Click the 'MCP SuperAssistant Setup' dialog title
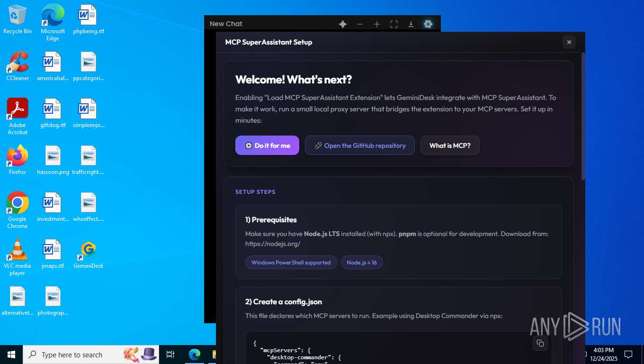The width and height of the screenshot is (644, 364). 268,42
